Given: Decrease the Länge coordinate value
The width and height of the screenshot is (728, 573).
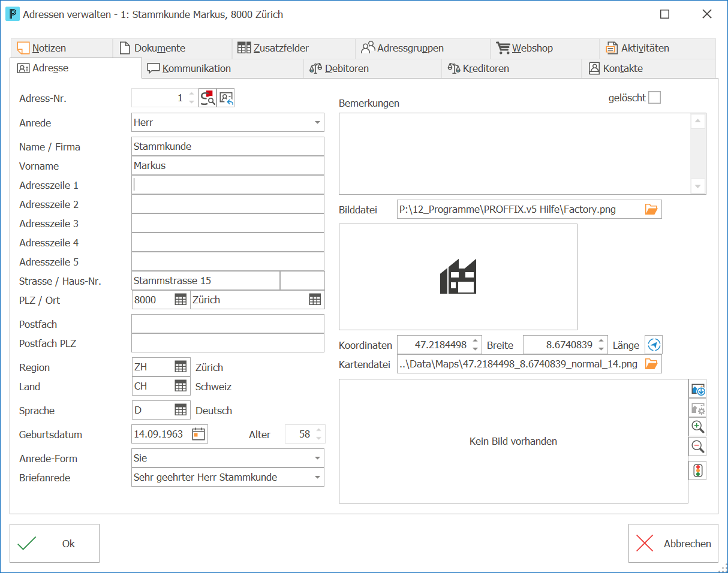Looking at the screenshot, I should (602, 349).
